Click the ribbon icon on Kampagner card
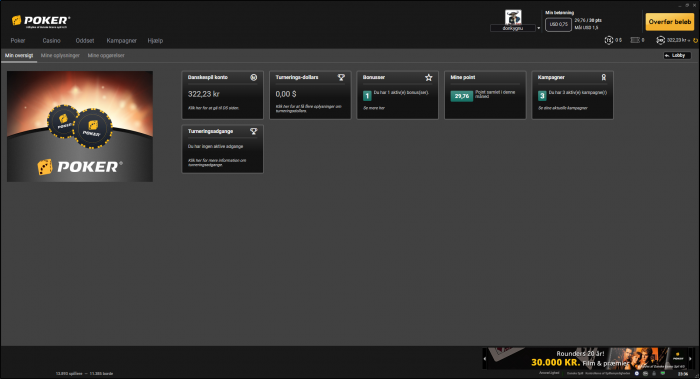This screenshot has width=700, height=379. pyautogui.click(x=604, y=77)
